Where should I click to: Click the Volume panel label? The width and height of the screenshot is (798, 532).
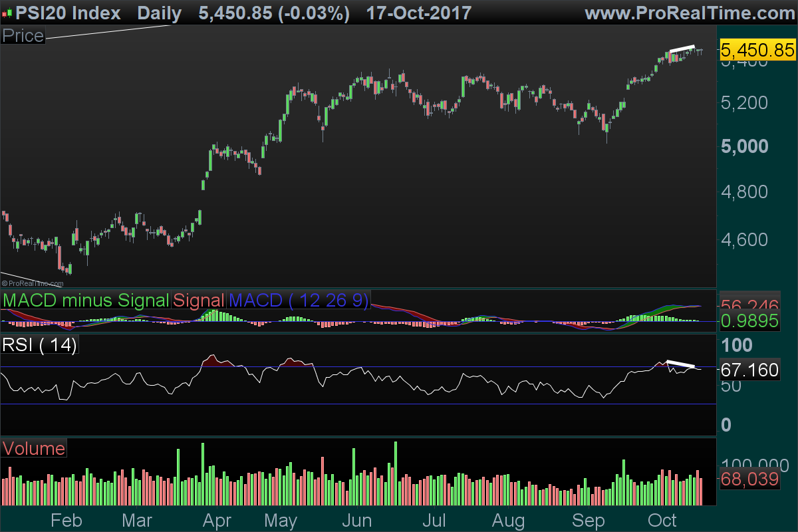pos(34,448)
